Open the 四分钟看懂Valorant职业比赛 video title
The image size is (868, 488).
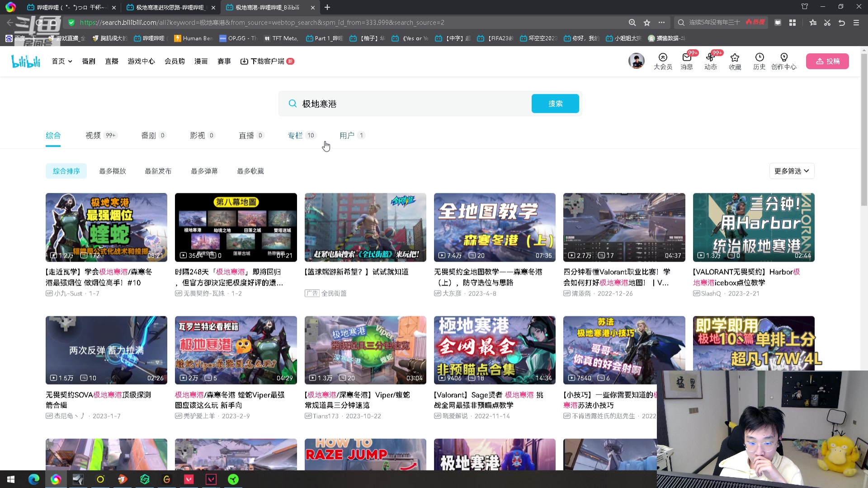coord(617,277)
